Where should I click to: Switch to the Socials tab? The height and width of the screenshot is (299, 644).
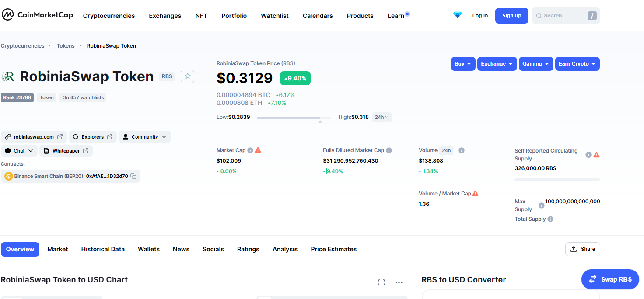coord(213,249)
